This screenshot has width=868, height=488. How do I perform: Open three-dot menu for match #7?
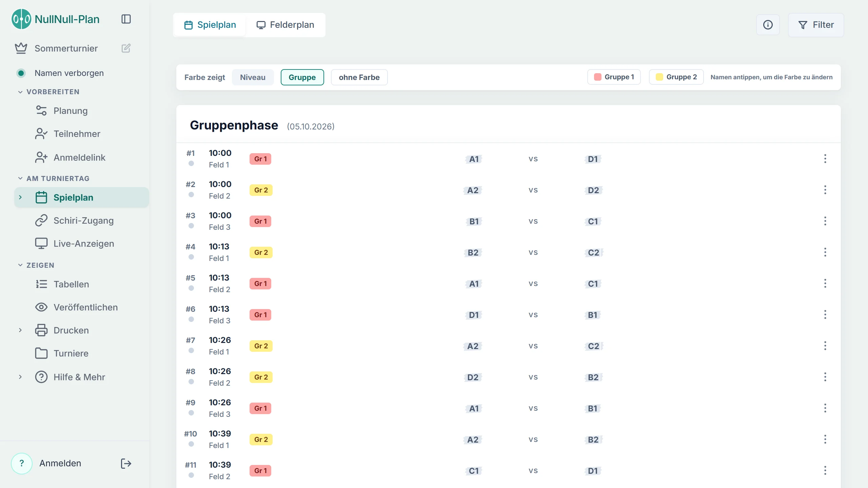(825, 346)
